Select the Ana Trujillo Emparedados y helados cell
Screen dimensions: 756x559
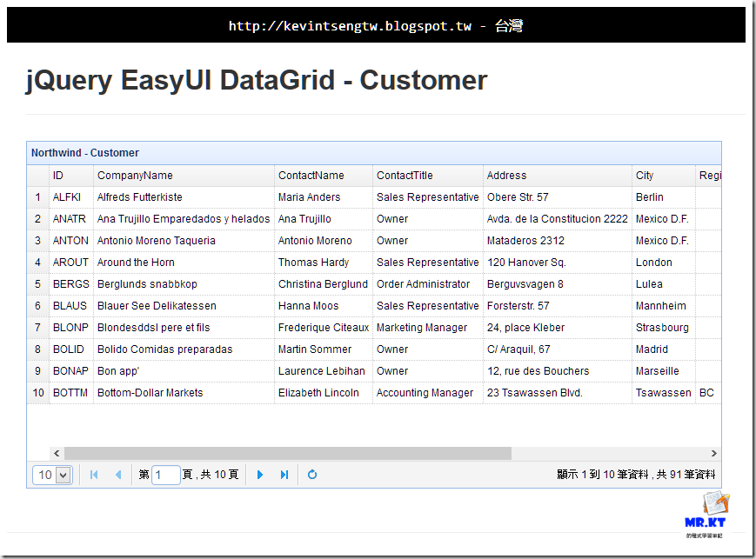184,219
